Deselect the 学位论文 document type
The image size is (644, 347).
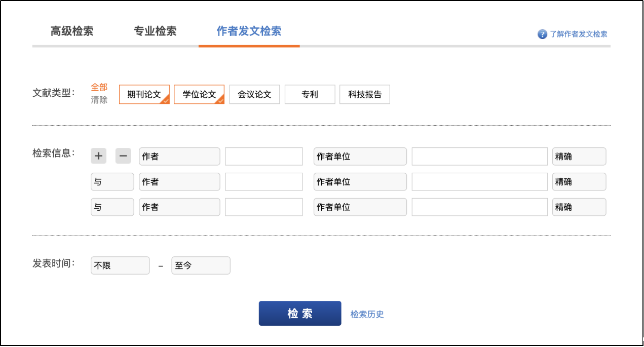(199, 94)
